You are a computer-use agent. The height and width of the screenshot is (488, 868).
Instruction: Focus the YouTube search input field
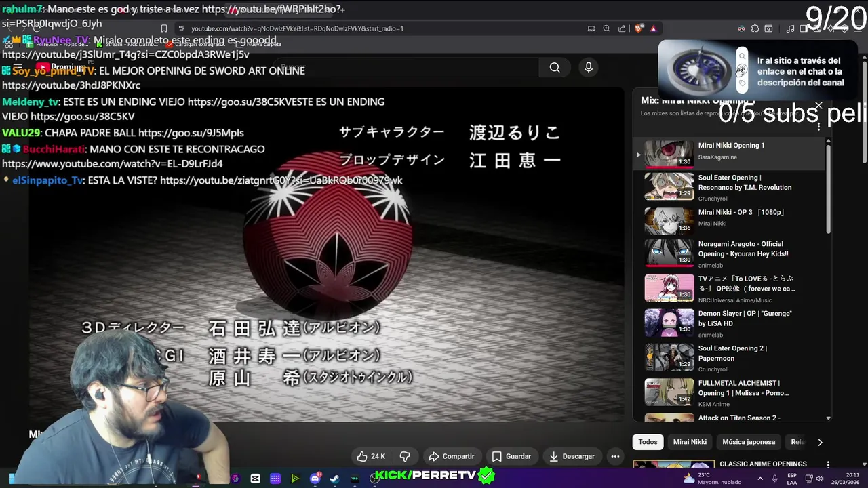coord(407,67)
